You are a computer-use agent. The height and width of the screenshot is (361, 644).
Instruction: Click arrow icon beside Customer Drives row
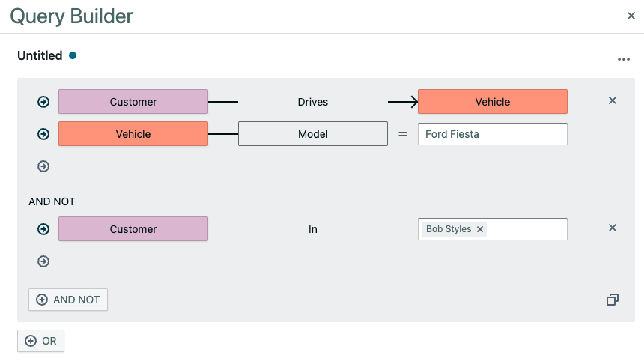43,102
